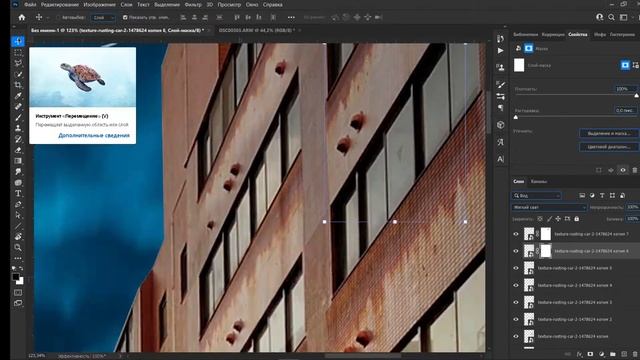640x360 pixels.
Task: Select the Move tool in the toolbar
Action: point(18,41)
